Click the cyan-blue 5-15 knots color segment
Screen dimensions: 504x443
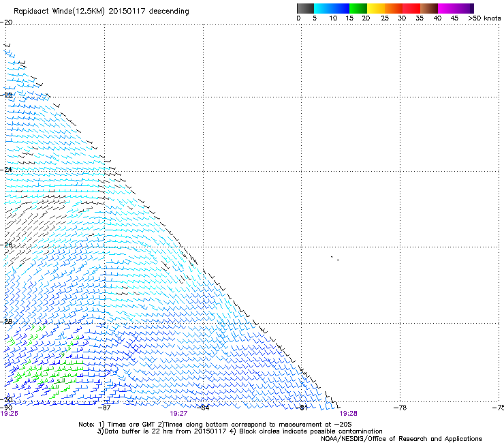(332, 8)
